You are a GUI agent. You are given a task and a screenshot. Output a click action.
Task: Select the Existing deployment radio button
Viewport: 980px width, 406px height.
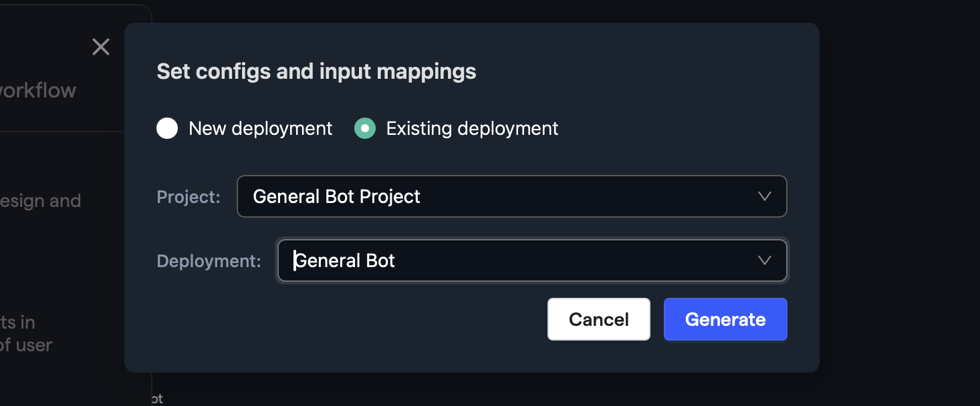(x=365, y=128)
